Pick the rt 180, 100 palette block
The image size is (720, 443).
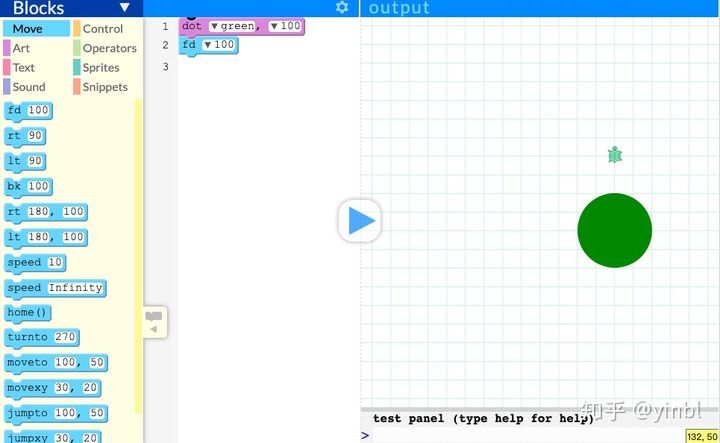pos(45,212)
